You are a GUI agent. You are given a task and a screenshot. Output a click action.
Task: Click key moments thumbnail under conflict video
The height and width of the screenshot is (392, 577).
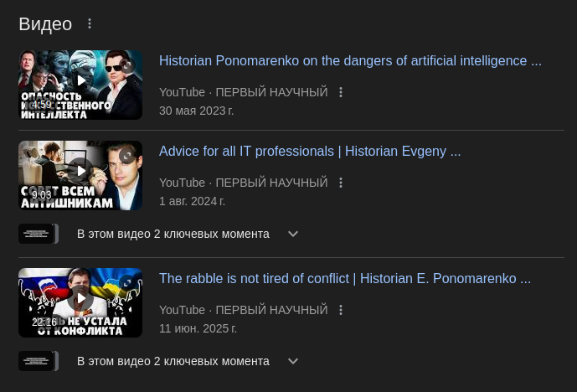click(x=39, y=361)
